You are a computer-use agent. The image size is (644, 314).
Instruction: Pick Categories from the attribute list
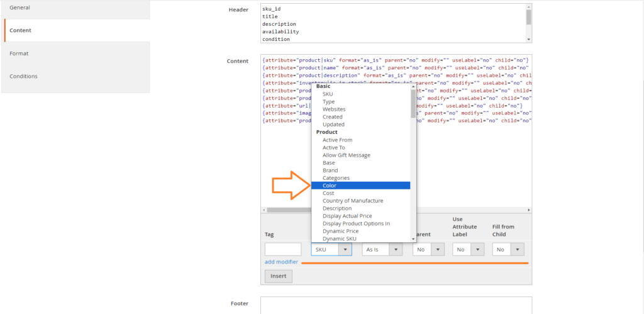336,178
